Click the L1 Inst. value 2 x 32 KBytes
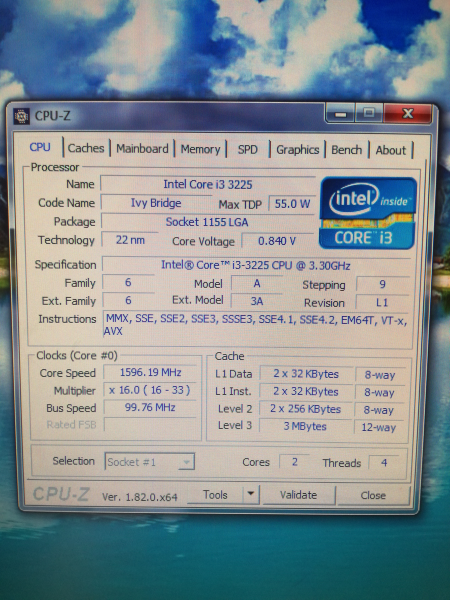 coord(305,391)
